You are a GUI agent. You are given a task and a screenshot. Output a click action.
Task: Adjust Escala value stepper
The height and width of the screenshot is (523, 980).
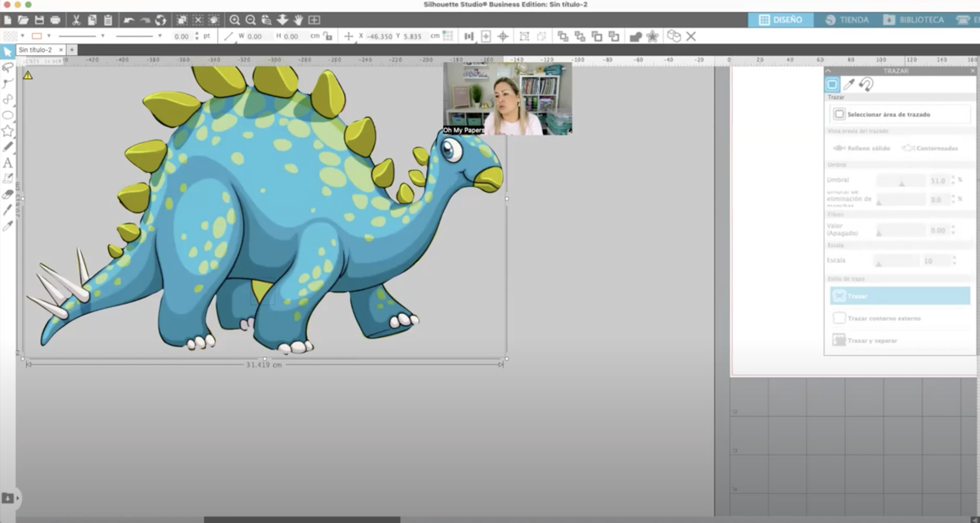click(x=954, y=261)
